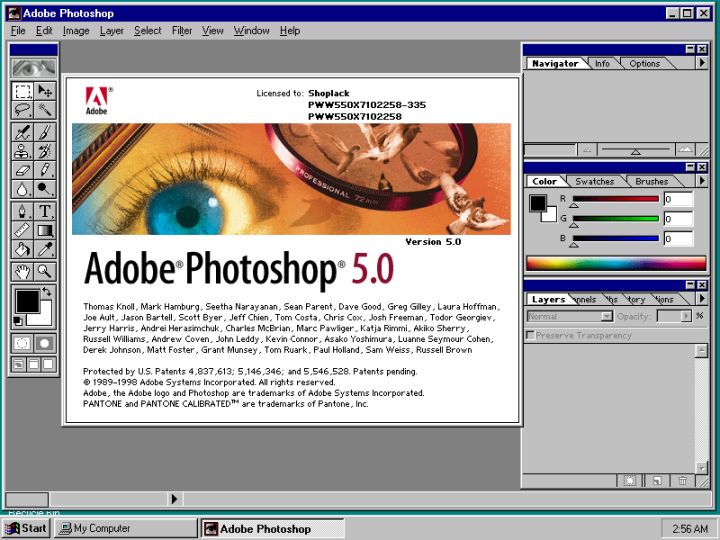Select the Eraser tool

(22, 170)
